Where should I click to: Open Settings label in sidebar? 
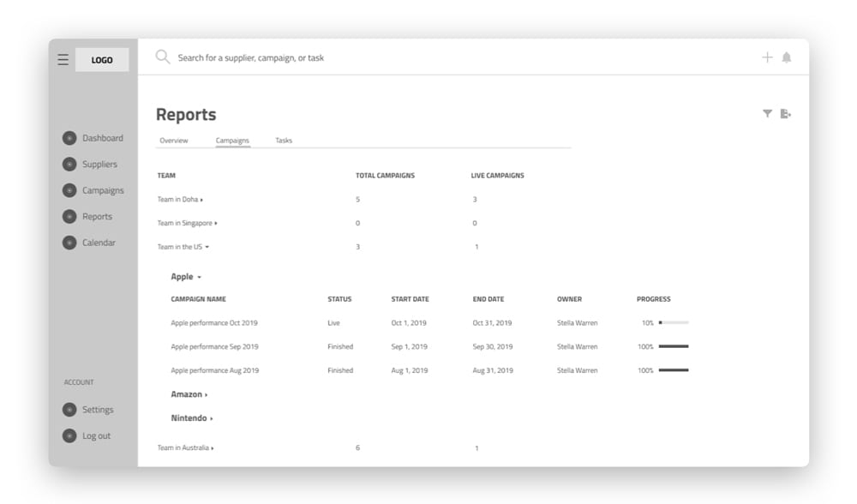[x=98, y=410]
